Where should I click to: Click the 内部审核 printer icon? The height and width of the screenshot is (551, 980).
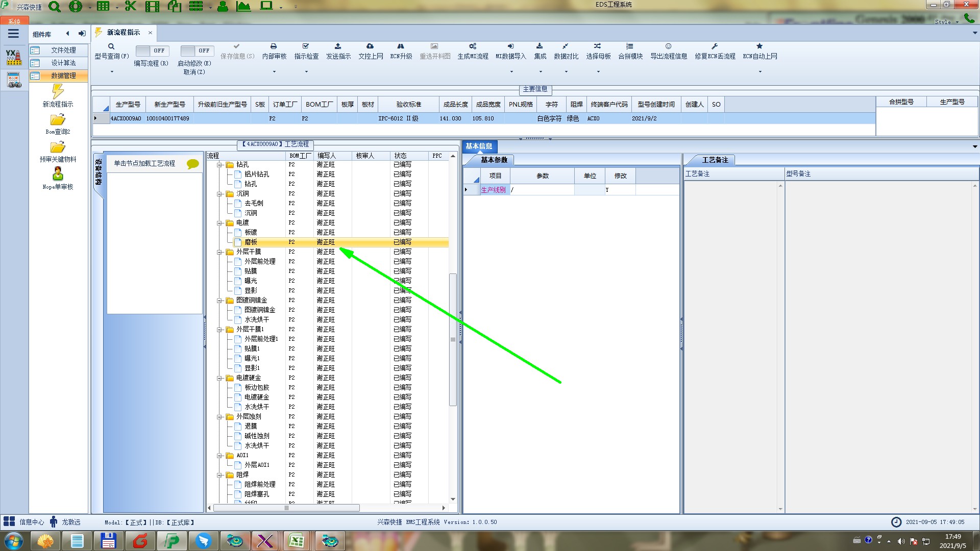point(274,46)
